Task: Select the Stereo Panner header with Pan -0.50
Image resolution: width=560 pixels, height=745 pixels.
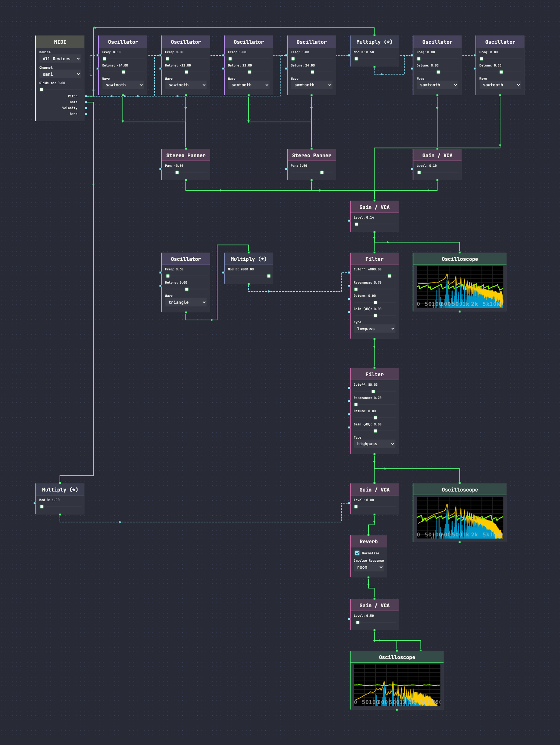Action: (186, 155)
